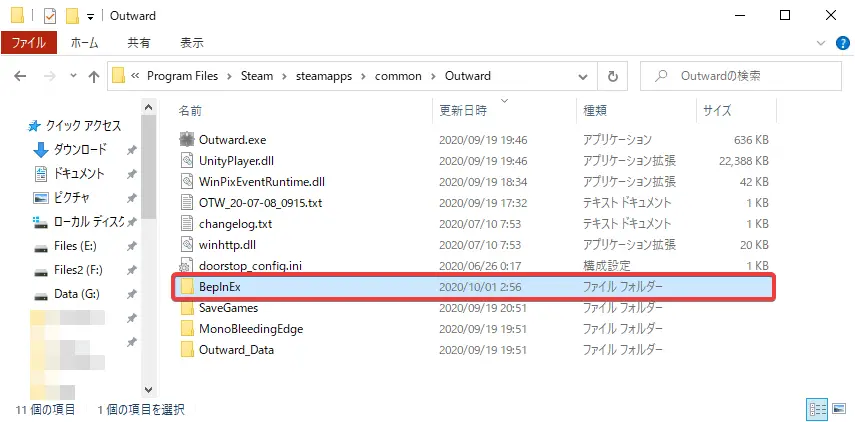Open Customize Quick Access Toolbar dropdown
The width and height of the screenshot is (855, 422).
[91, 17]
